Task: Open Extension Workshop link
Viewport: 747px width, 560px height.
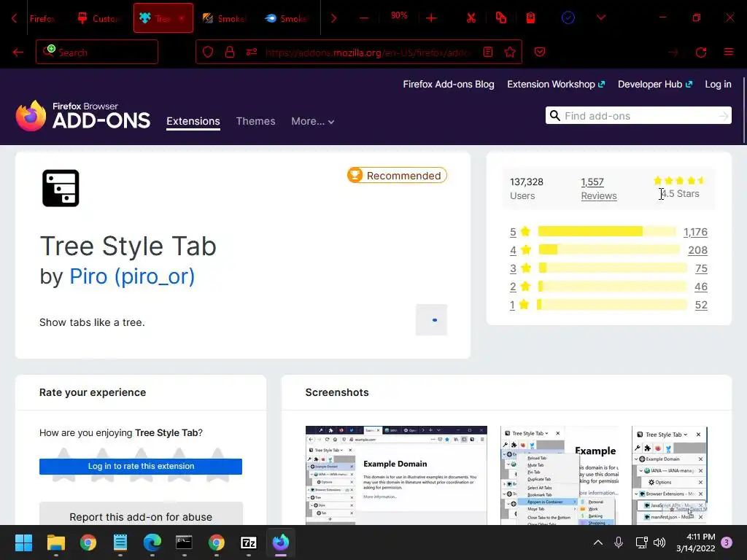Action: [556, 85]
